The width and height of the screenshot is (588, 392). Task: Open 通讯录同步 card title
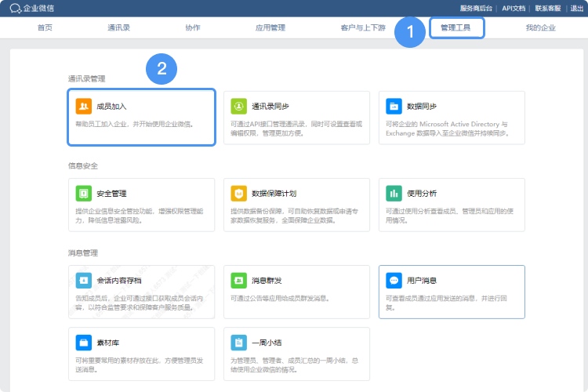point(270,107)
